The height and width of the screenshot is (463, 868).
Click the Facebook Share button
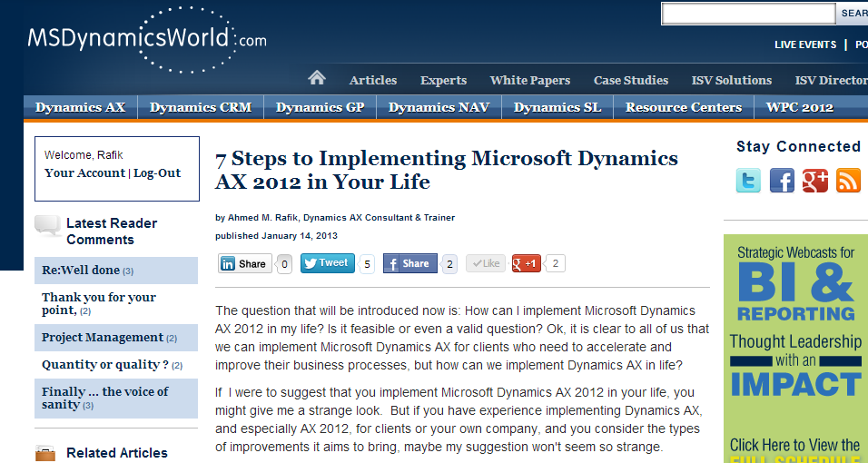click(410, 263)
